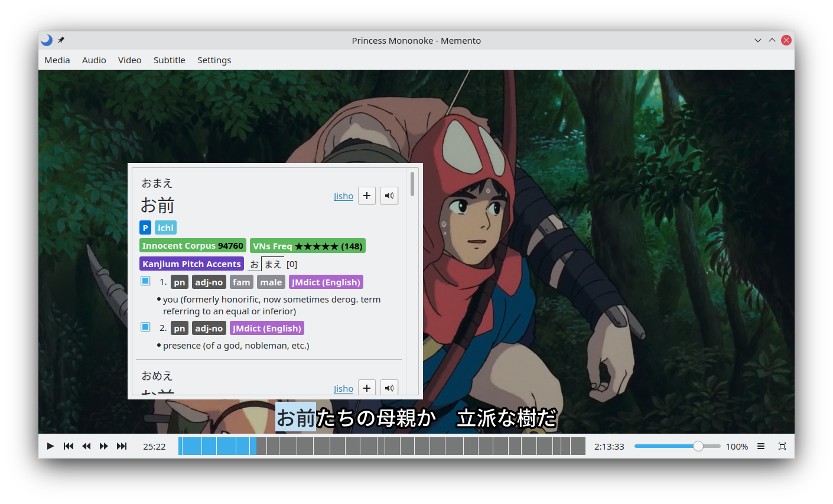Toggle checkbox for definition 1
Viewport: 833px width, 504px height.
coord(145,281)
